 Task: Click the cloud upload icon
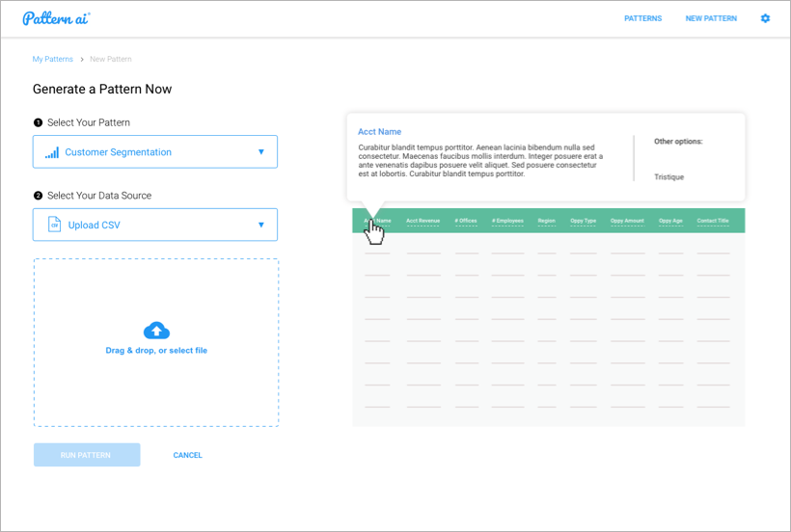(156, 331)
